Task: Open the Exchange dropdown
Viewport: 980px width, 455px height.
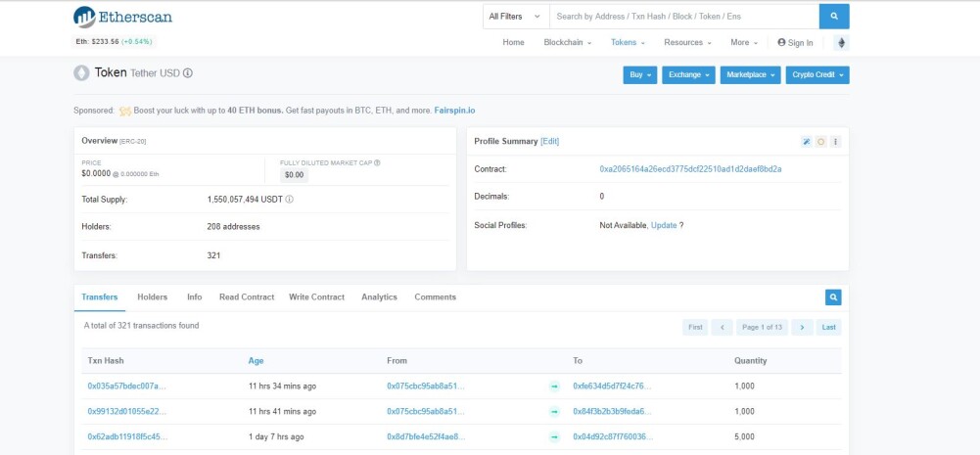Action: click(689, 75)
